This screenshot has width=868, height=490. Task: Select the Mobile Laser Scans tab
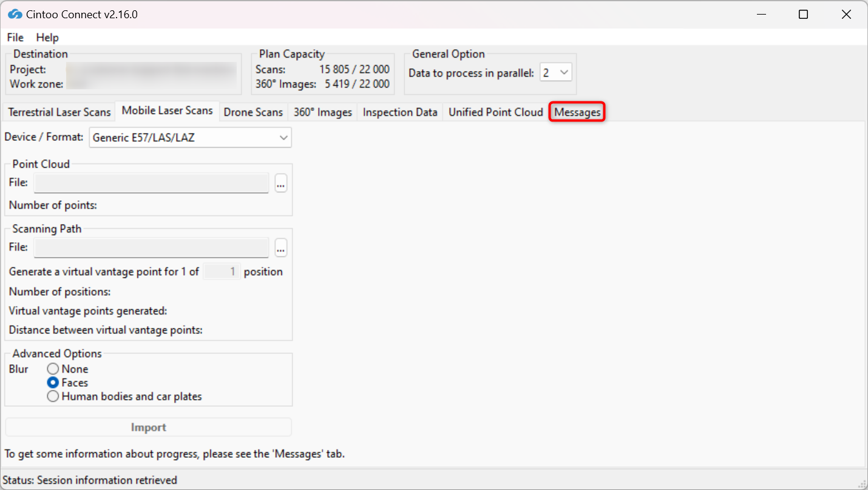(168, 111)
